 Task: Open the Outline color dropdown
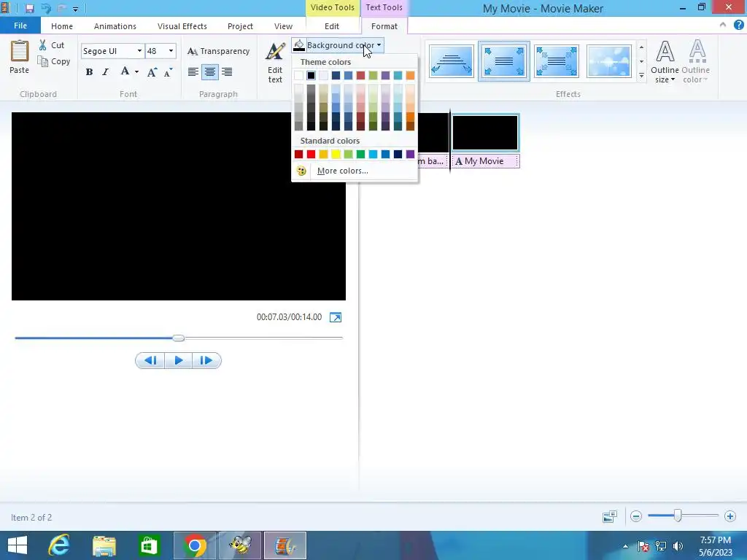click(695, 62)
